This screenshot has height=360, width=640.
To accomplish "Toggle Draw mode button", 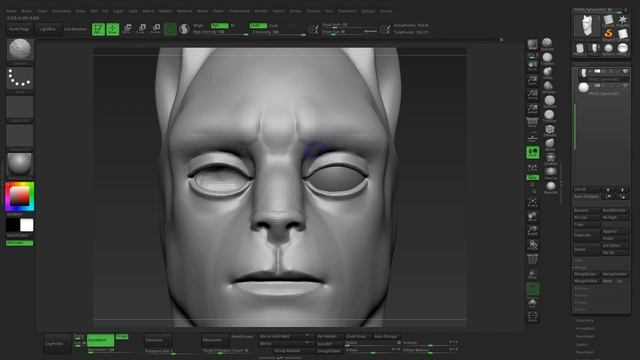I will [113, 29].
